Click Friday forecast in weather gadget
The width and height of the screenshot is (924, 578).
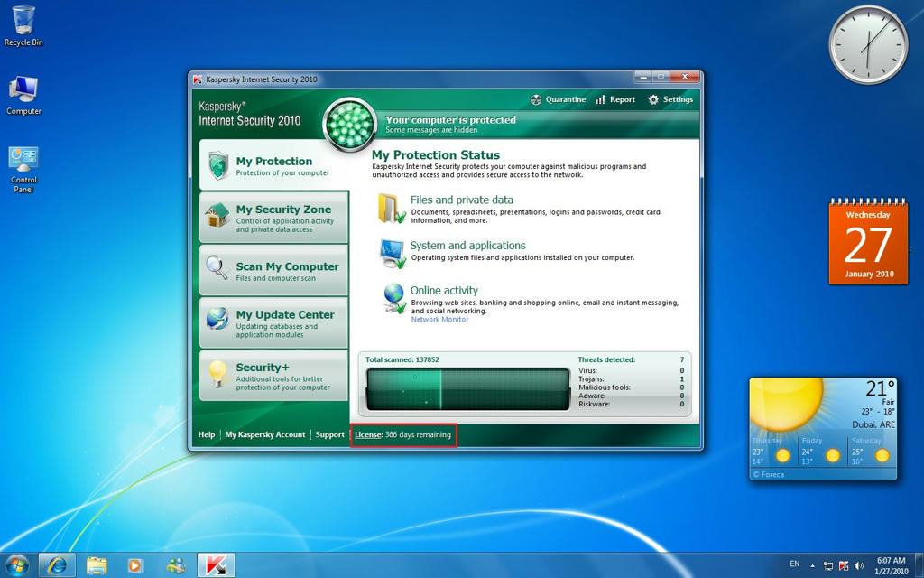click(821, 452)
